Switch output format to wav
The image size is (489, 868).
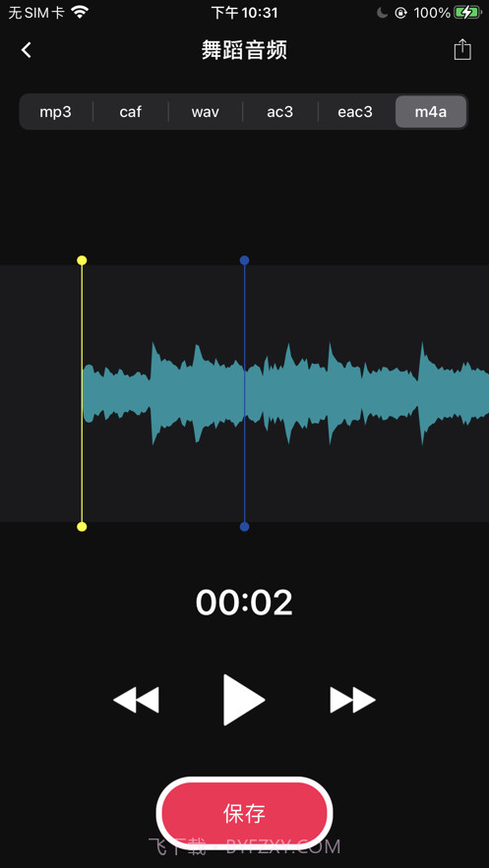[x=206, y=112]
